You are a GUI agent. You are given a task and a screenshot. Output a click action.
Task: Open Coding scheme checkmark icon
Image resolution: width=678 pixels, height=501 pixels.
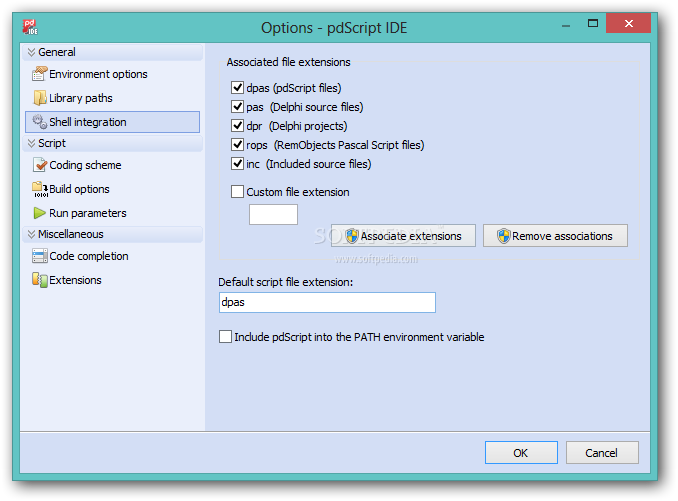click(40, 165)
